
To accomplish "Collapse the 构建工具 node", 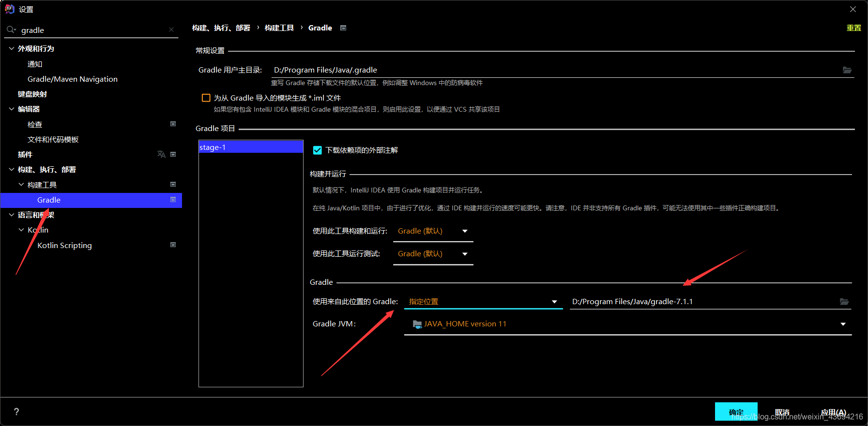I will tap(21, 185).
